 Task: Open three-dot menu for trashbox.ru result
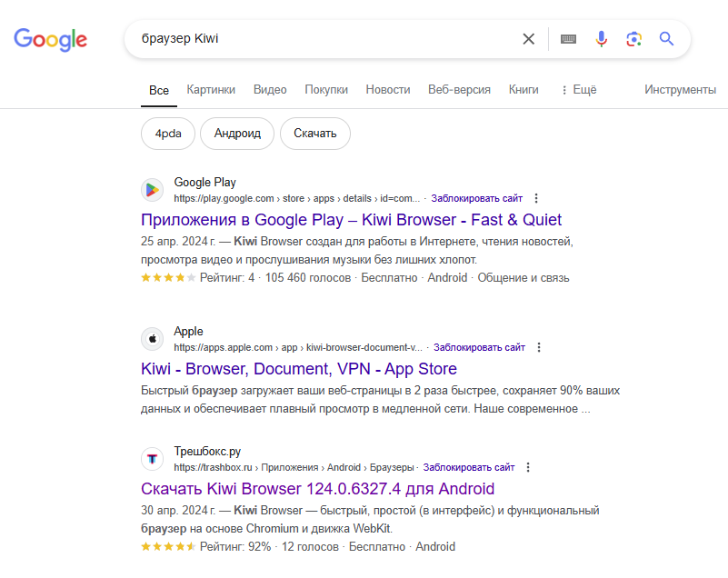point(528,467)
